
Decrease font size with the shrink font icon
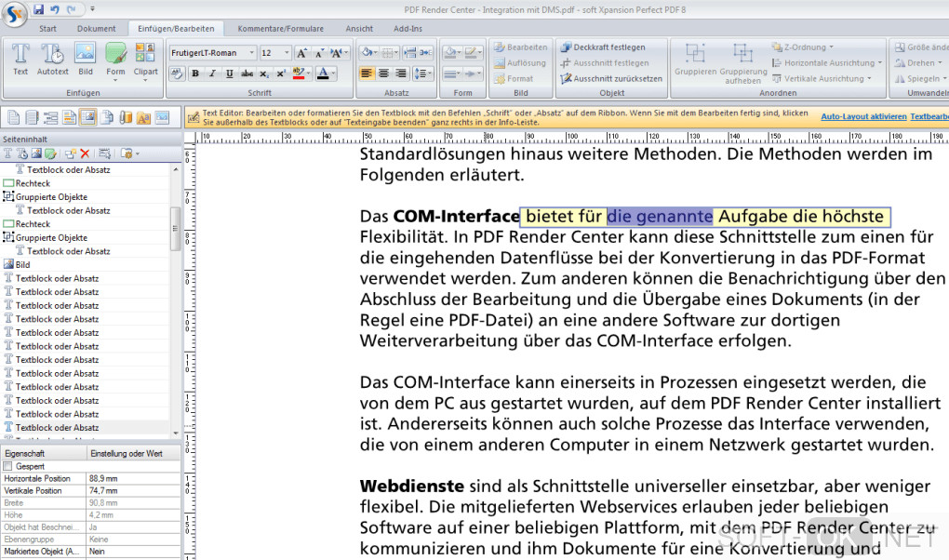pyautogui.click(x=319, y=53)
